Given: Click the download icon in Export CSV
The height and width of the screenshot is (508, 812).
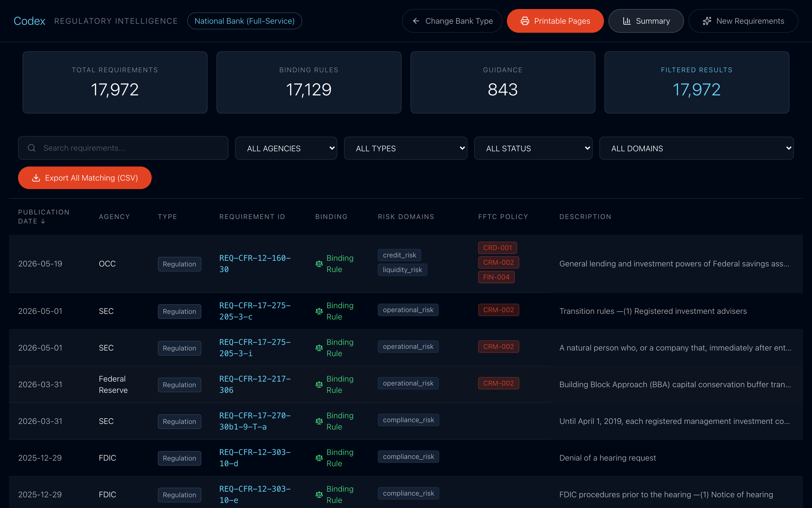Looking at the screenshot, I should click(36, 178).
